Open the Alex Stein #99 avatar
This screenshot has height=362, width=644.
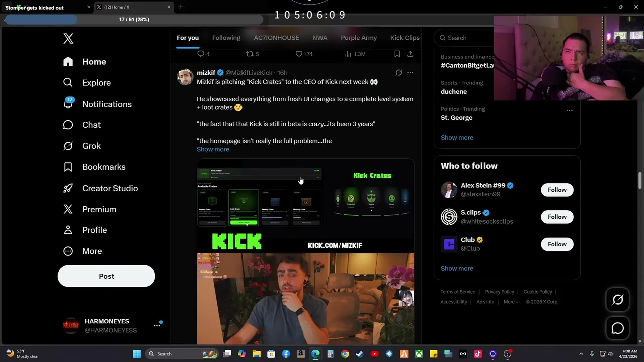coord(449,190)
